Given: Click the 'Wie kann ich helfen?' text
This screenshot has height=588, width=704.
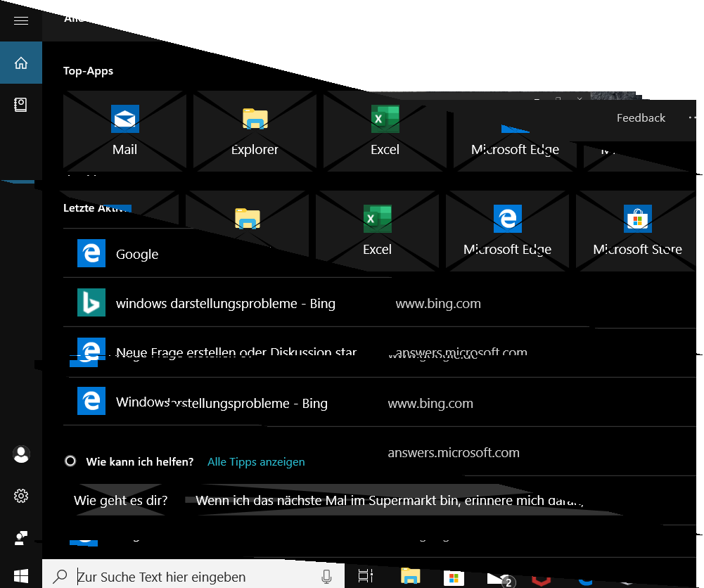Looking at the screenshot, I should [x=140, y=461].
